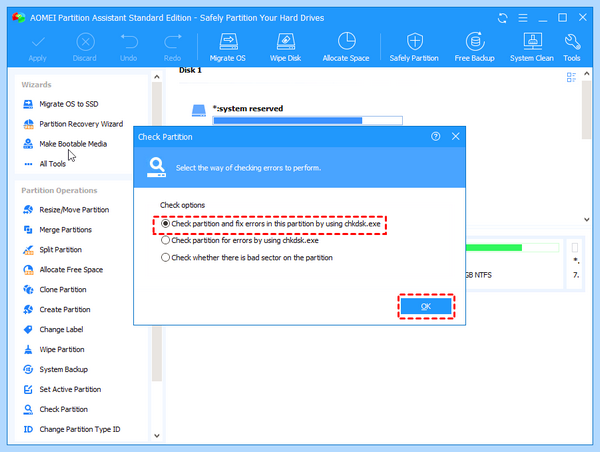Choose Allocate Free Space operation
600x452 pixels.
coord(71,269)
